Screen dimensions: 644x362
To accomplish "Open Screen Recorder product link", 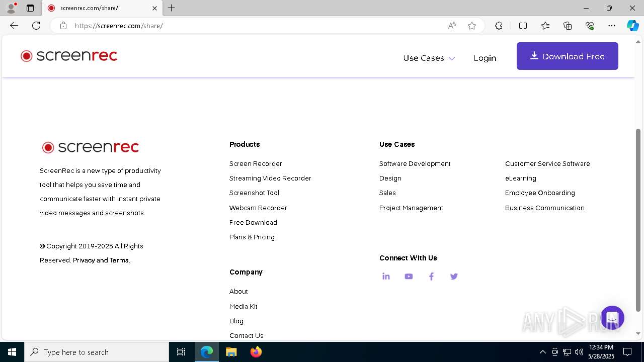I will (x=256, y=164).
